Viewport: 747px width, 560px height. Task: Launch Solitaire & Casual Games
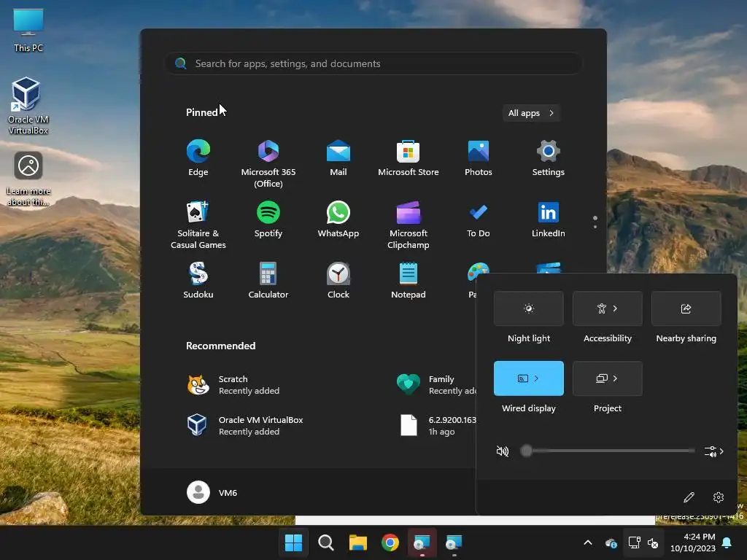pos(198,225)
